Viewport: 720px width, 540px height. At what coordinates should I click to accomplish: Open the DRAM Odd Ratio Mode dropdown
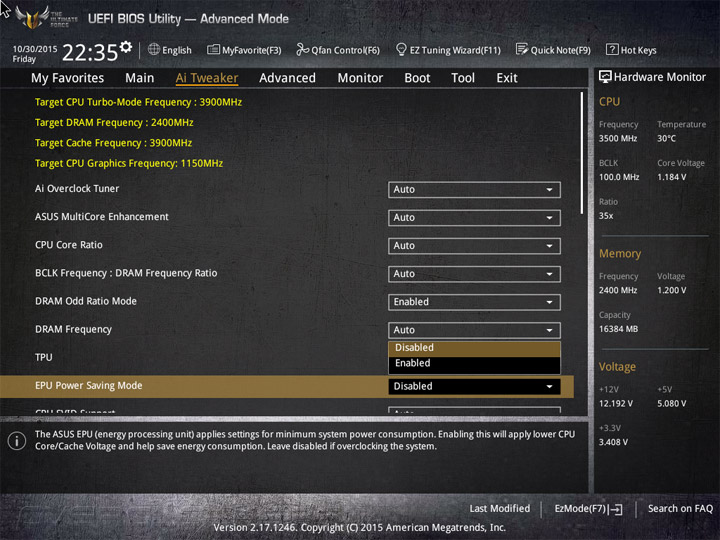point(474,302)
